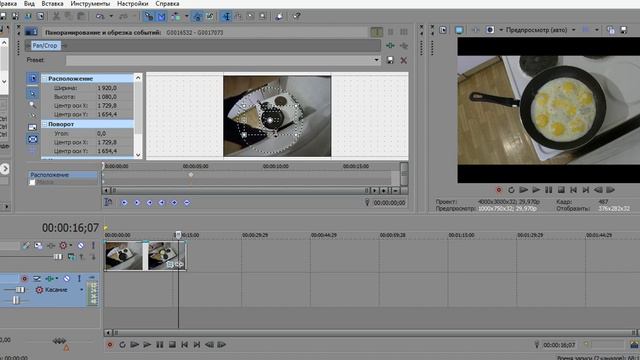Click Preview on External Monitor icon
Viewport: 640px width, 360px height.
tap(459, 30)
